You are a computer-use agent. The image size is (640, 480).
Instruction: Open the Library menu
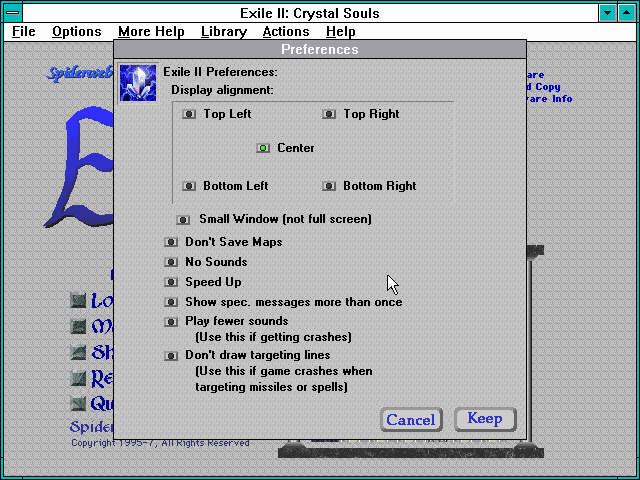coord(224,31)
